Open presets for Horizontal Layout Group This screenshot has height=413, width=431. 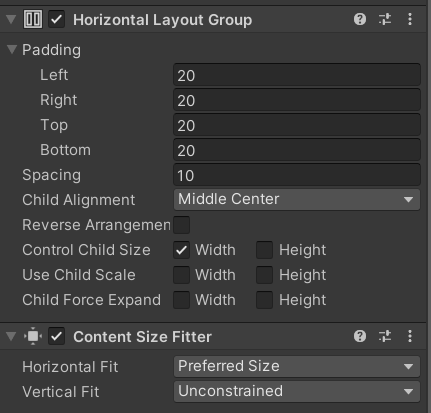[x=385, y=19]
